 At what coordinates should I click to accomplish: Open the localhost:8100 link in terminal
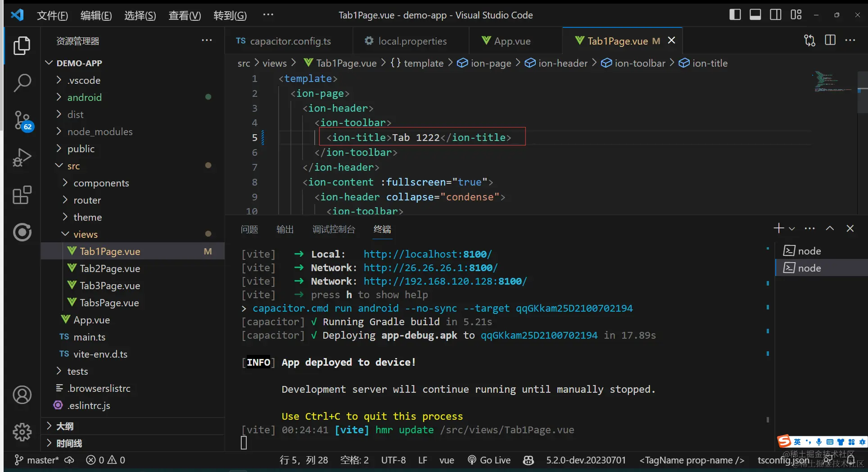click(x=428, y=254)
